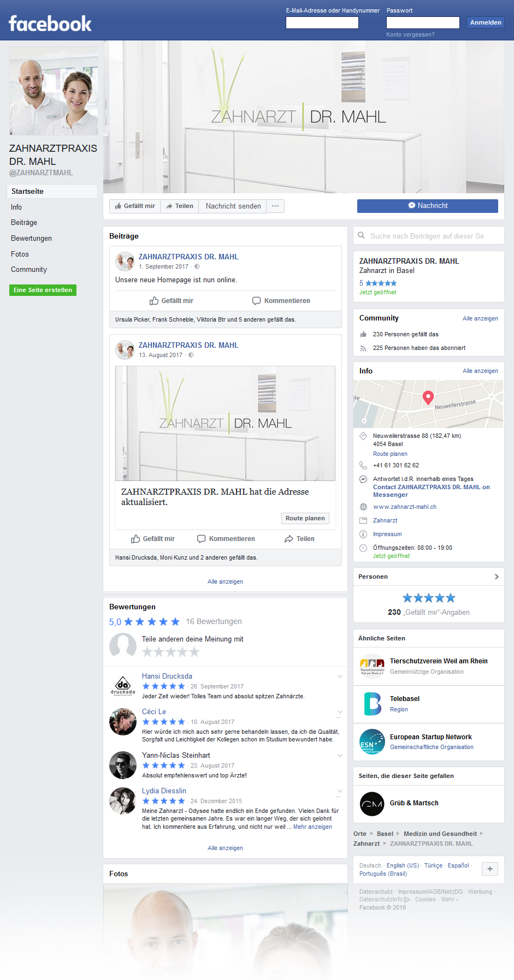
Task: Open the three-dots more options menu
Action: [275, 206]
